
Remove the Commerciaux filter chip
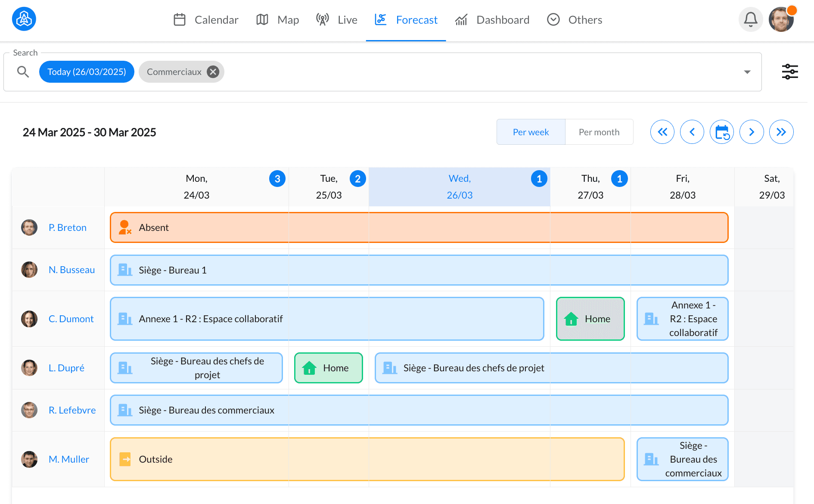213,72
